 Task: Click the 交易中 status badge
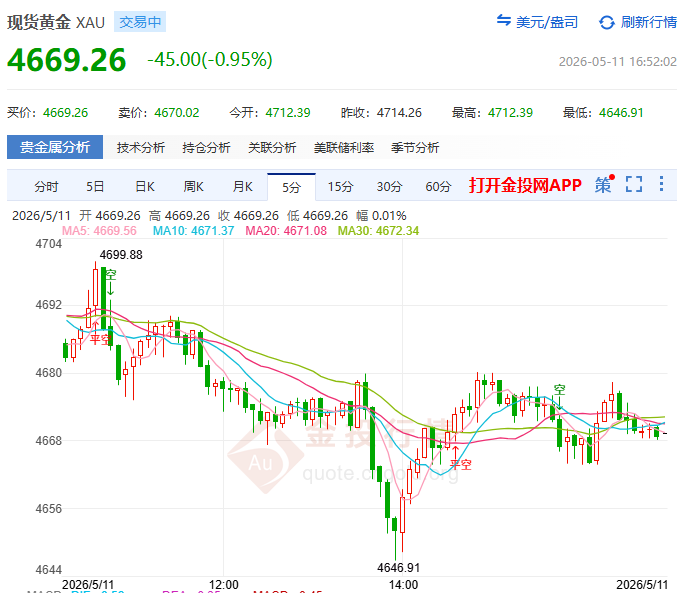tap(140, 22)
